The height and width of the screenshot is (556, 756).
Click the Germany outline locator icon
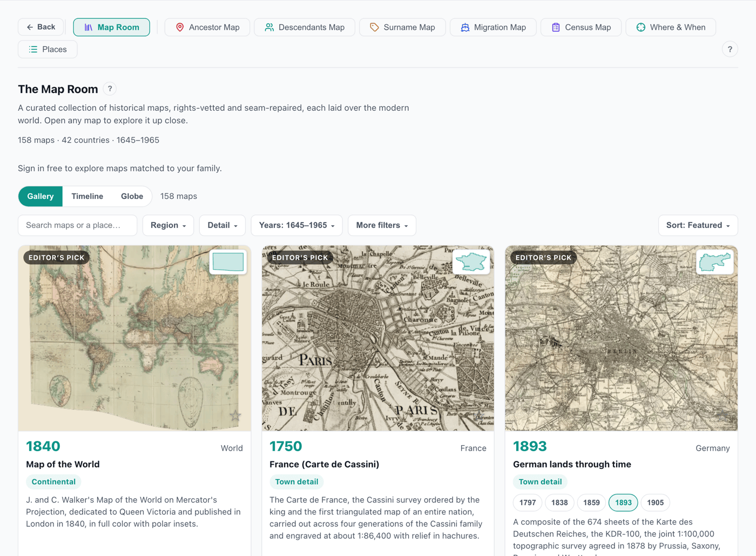coord(715,262)
